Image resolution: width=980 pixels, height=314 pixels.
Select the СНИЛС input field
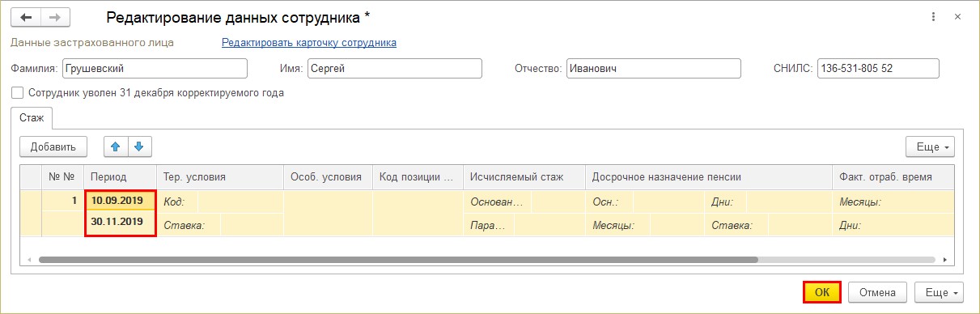click(878, 69)
